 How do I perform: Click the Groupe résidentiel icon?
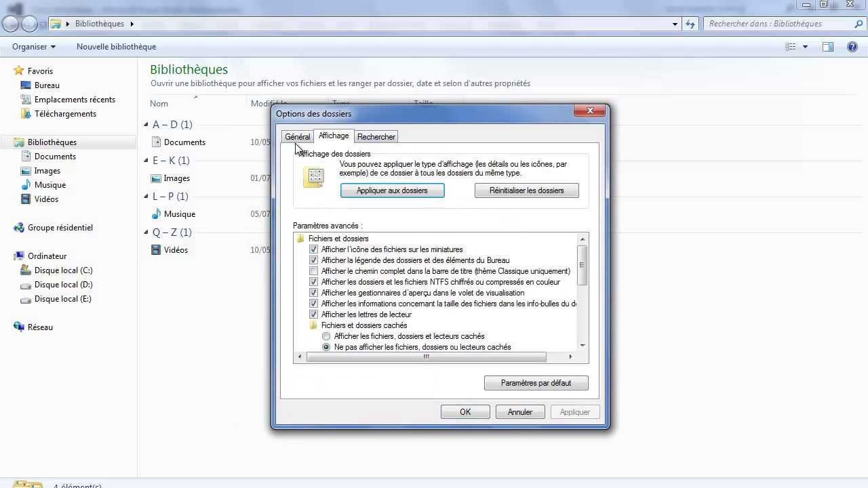pyautogui.click(x=19, y=228)
